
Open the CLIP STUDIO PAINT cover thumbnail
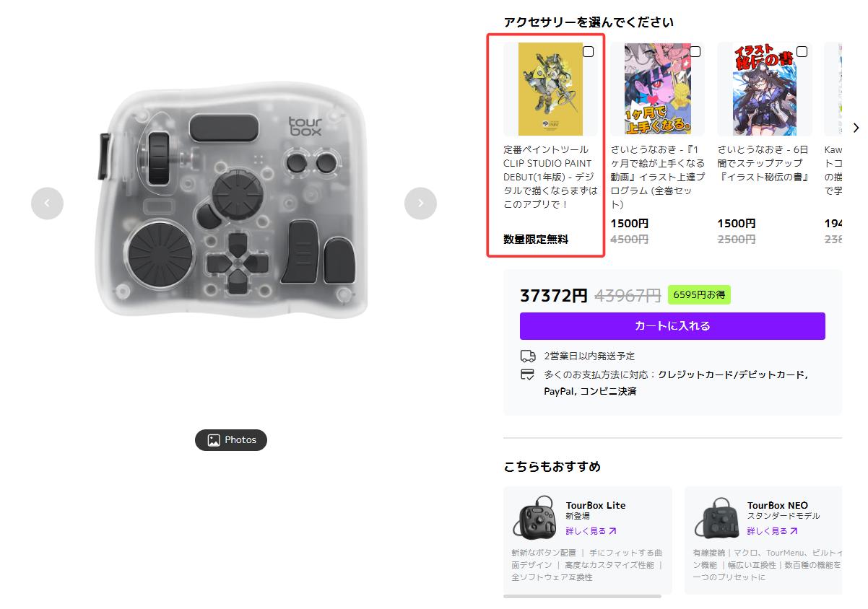[550, 89]
